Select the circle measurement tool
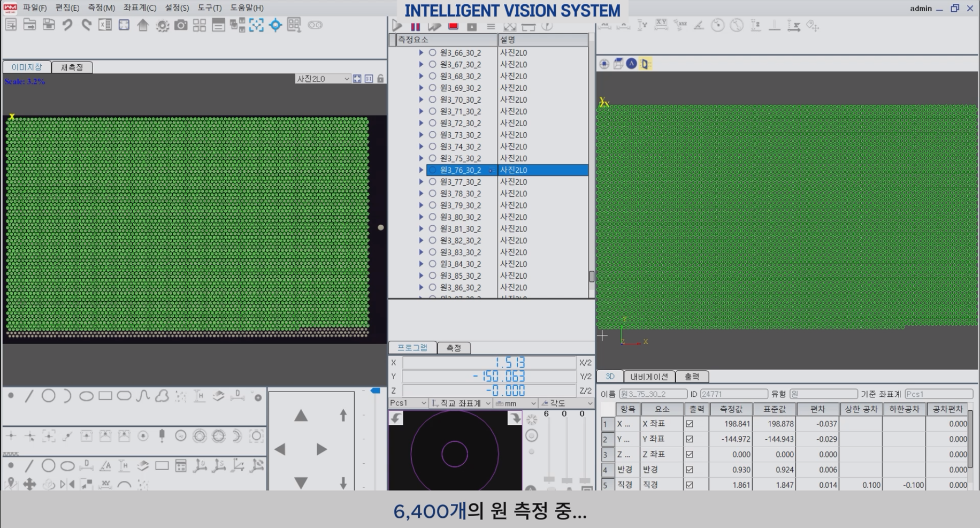The height and width of the screenshot is (528, 980). (49, 396)
